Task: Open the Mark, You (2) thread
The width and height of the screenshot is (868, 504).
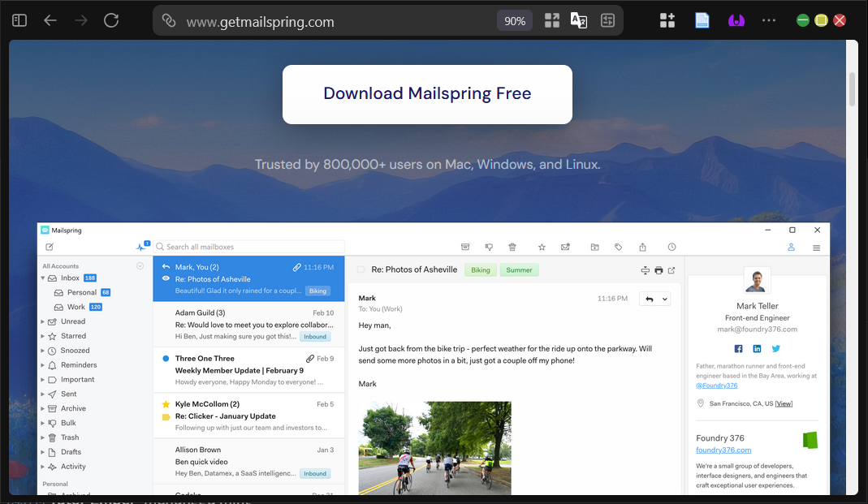Action: (248, 279)
